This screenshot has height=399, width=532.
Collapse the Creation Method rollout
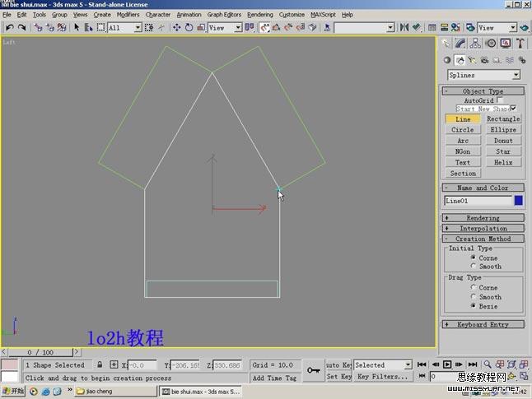[x=483, y=239]
